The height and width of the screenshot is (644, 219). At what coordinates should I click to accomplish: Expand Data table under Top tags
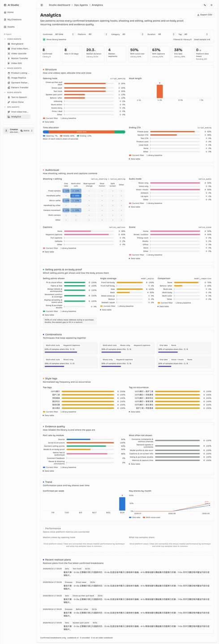(x=48, y=415)
